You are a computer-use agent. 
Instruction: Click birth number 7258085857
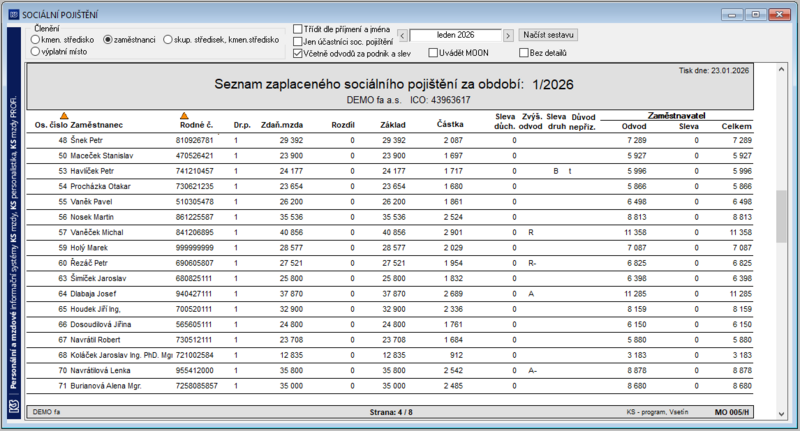point(196,386)
